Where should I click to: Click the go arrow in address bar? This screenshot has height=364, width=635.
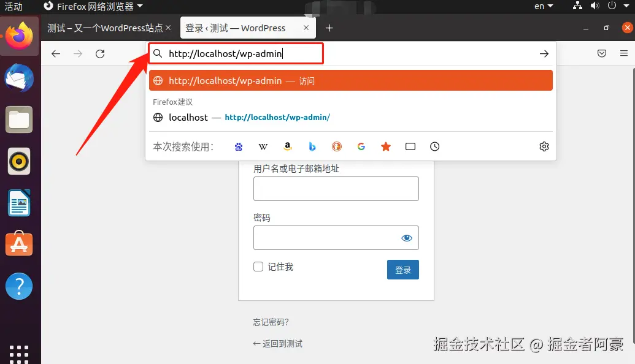(544, 54)
